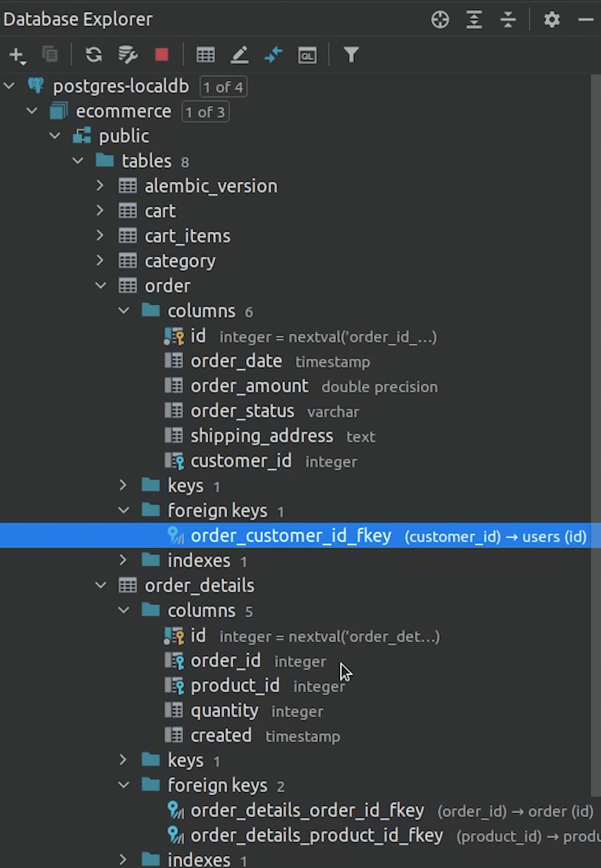Viewport: 601px width, 868px height.
Task: Click the New (plus) toolbar icon
Action: [x=17, y=55]
